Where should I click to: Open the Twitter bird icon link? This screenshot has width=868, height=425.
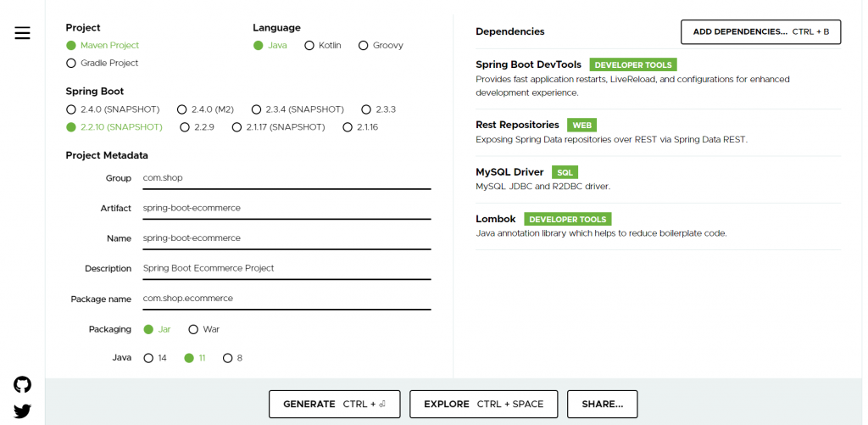click(22, 411)
